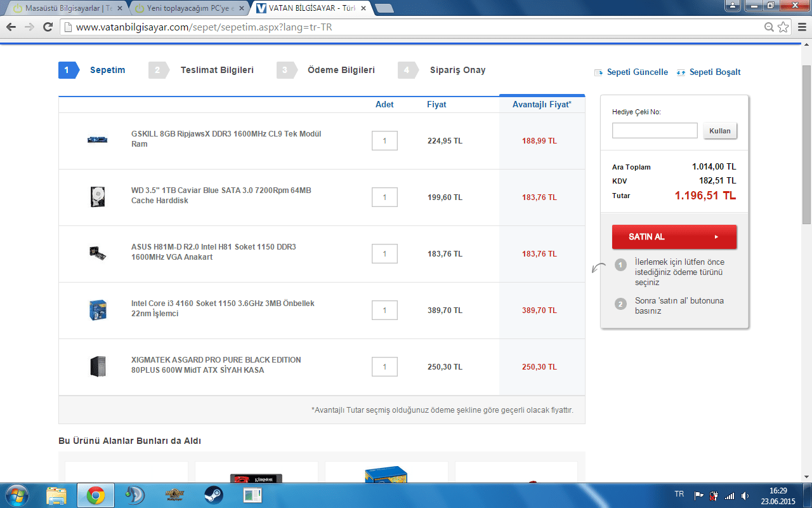Click the Sepeti Güncelle icon

(598, 72)
